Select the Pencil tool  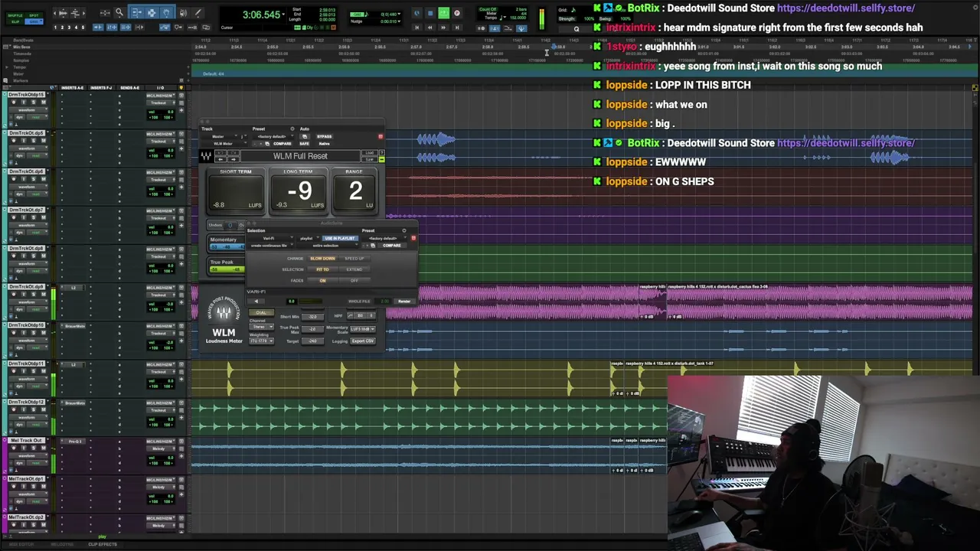(198, 12)
